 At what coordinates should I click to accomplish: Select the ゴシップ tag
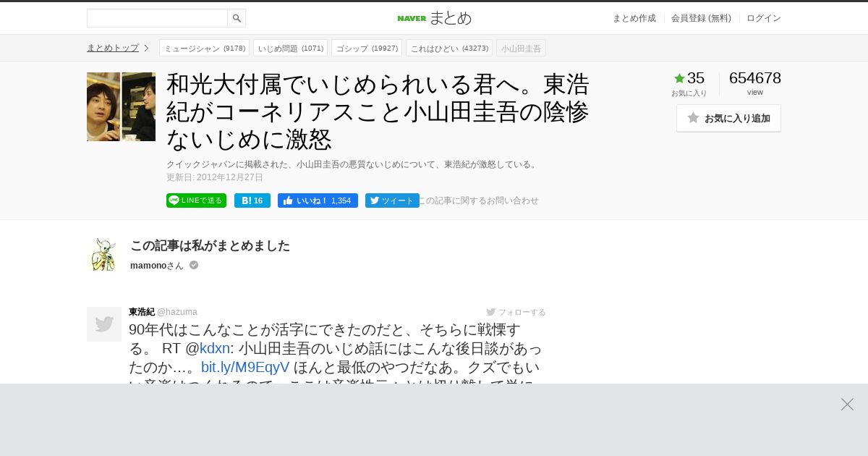pos(367,48)
